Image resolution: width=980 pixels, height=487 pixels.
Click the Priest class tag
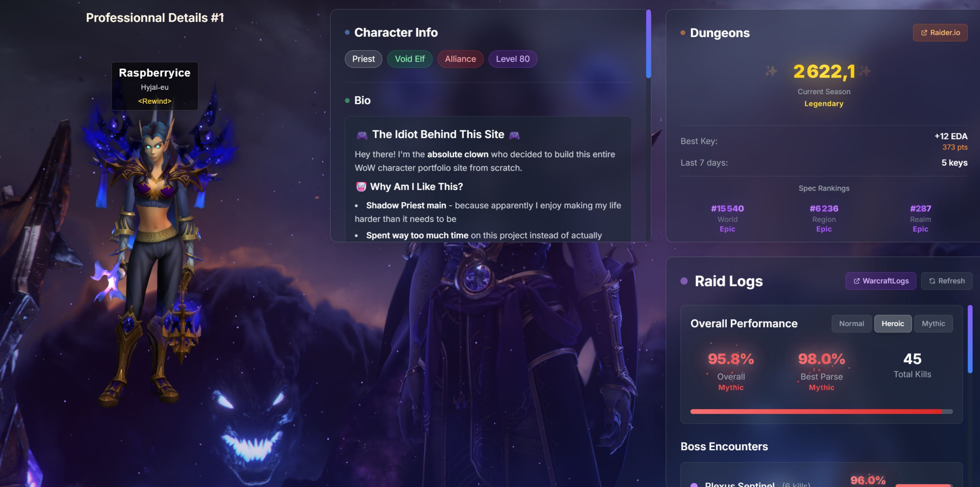click(363, 59)
